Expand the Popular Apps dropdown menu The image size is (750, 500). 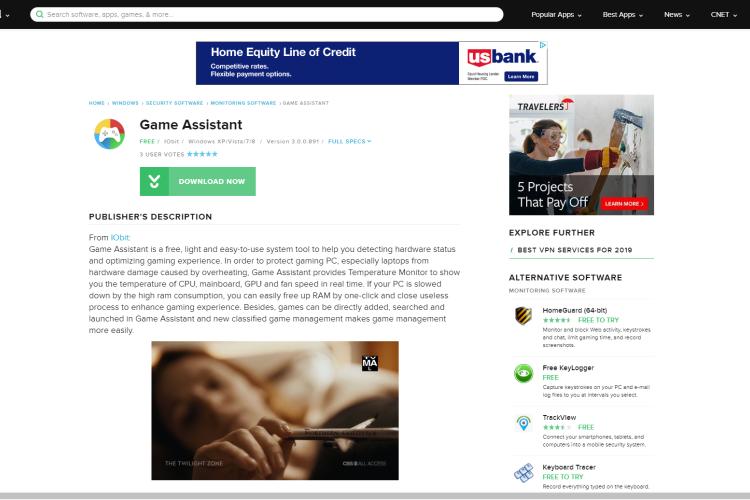[556, 15]
